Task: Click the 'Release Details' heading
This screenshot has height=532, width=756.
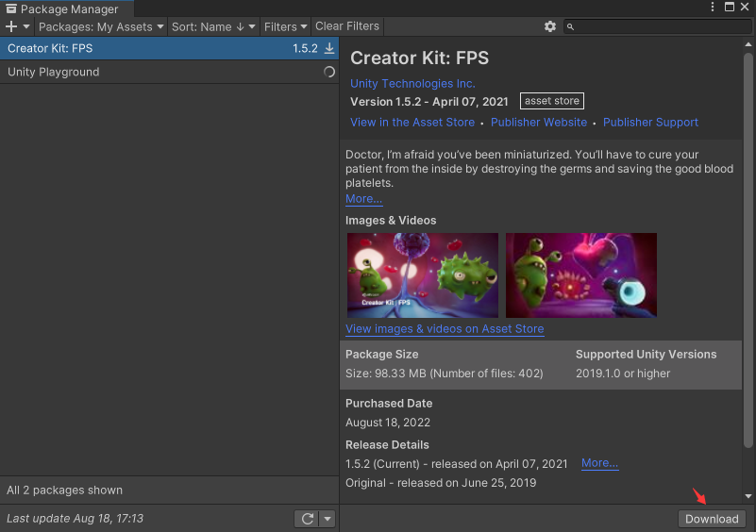Action: click(387, 445)
